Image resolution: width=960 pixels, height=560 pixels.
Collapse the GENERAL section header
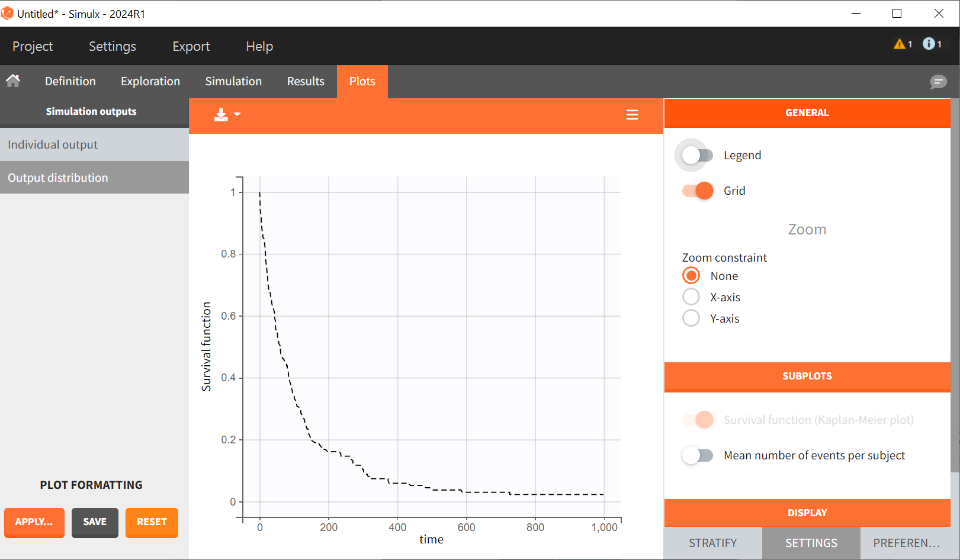coord(807,113)
